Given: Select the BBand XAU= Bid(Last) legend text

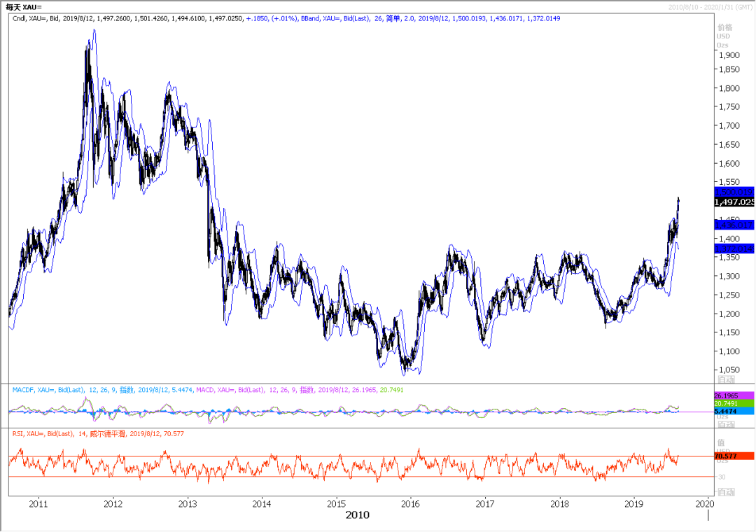Looking at the screenshot, I should (430, 18).
